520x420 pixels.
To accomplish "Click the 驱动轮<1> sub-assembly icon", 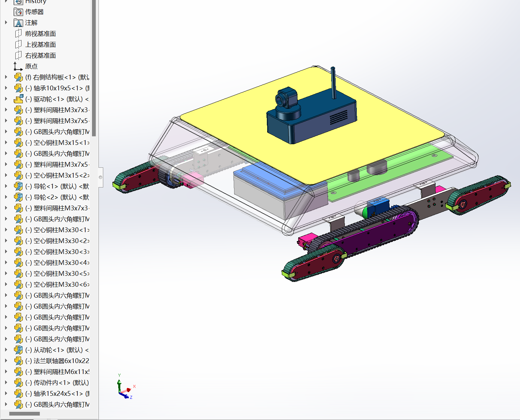I will click(x=18, y=99).
